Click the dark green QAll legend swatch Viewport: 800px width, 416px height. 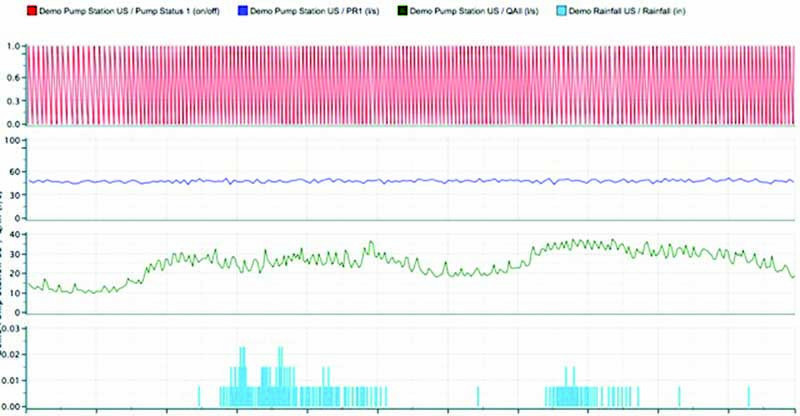(x=403, y=11)
